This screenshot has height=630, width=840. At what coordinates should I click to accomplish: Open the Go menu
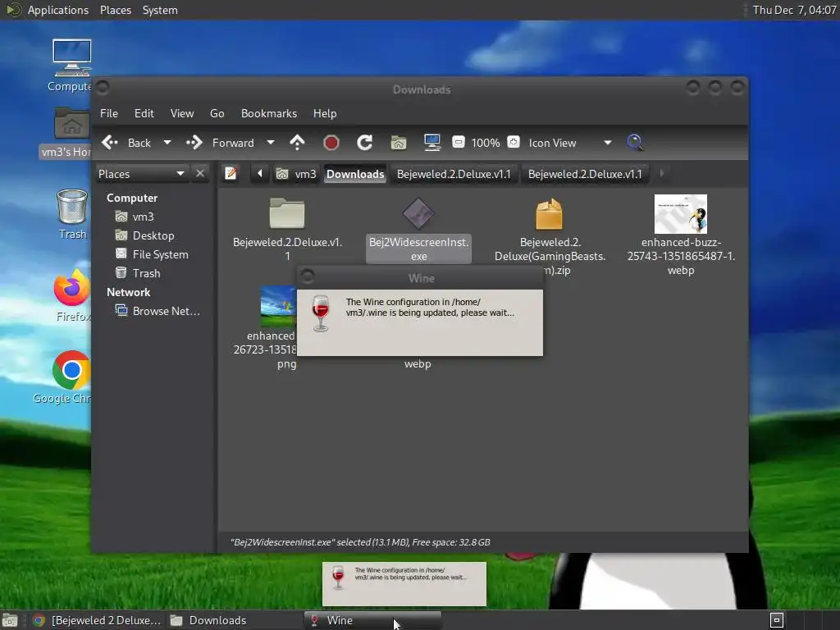click(x=217, y=113)
